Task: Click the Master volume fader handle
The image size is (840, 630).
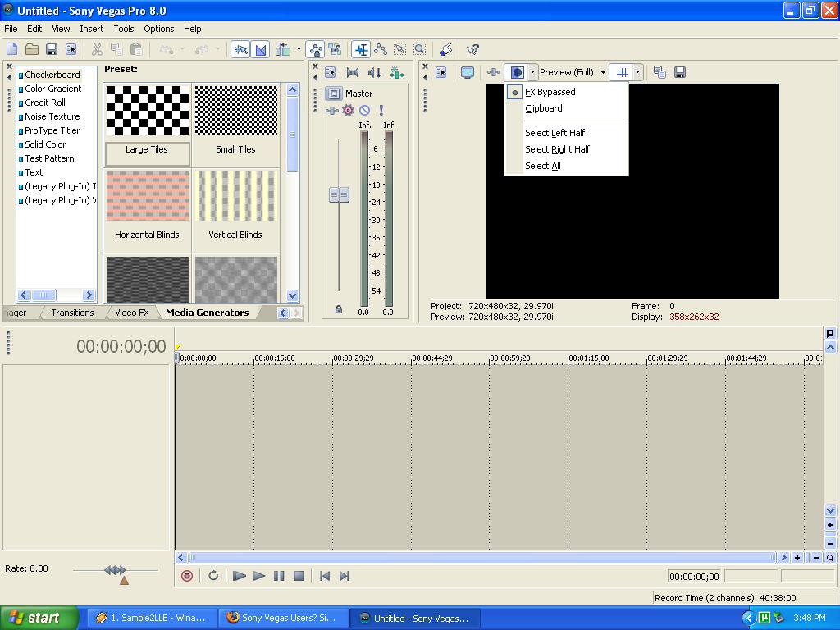Action: pos(339,195)
